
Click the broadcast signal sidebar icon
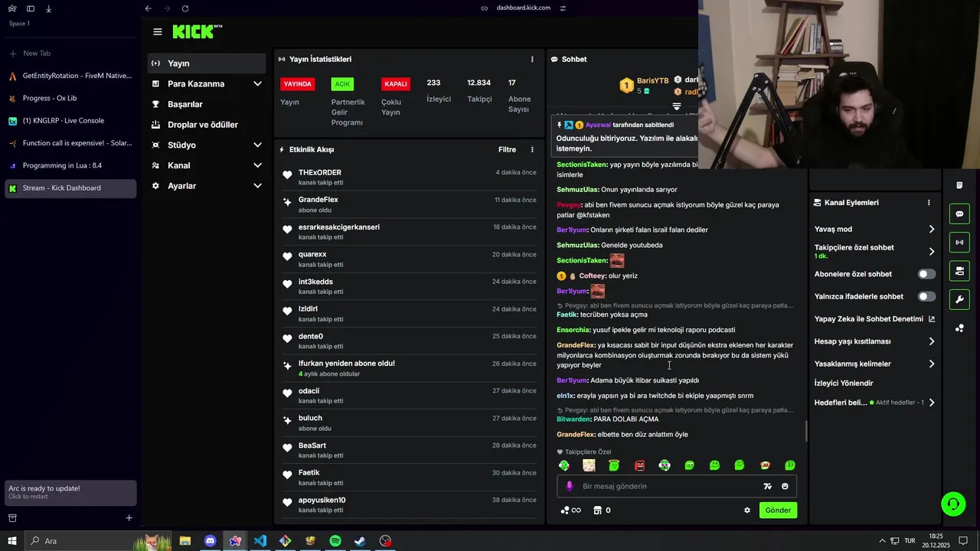tap(959, 243)
